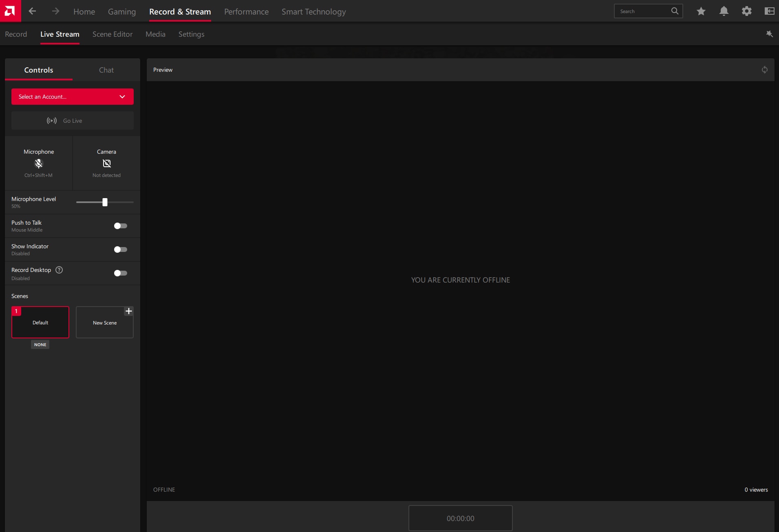Adjust the Microphone Level slider
Viewport: 779px width, 532px height.
tap(104, 202)
